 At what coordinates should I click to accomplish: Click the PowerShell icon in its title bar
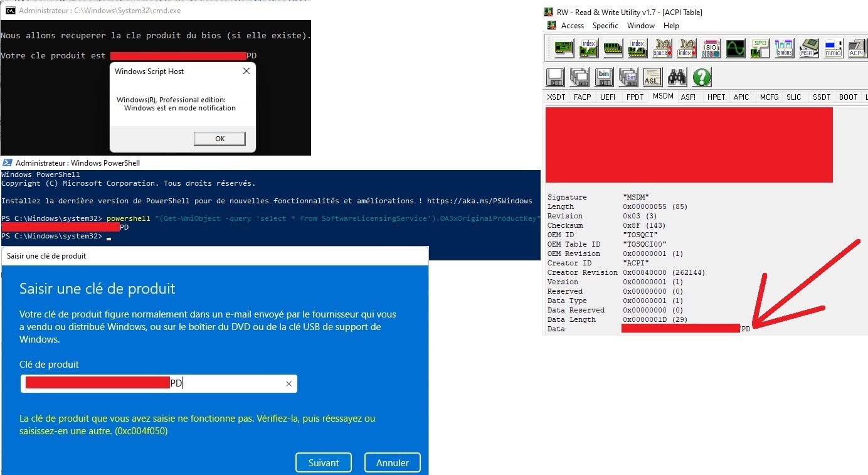[x=8, y=163]
